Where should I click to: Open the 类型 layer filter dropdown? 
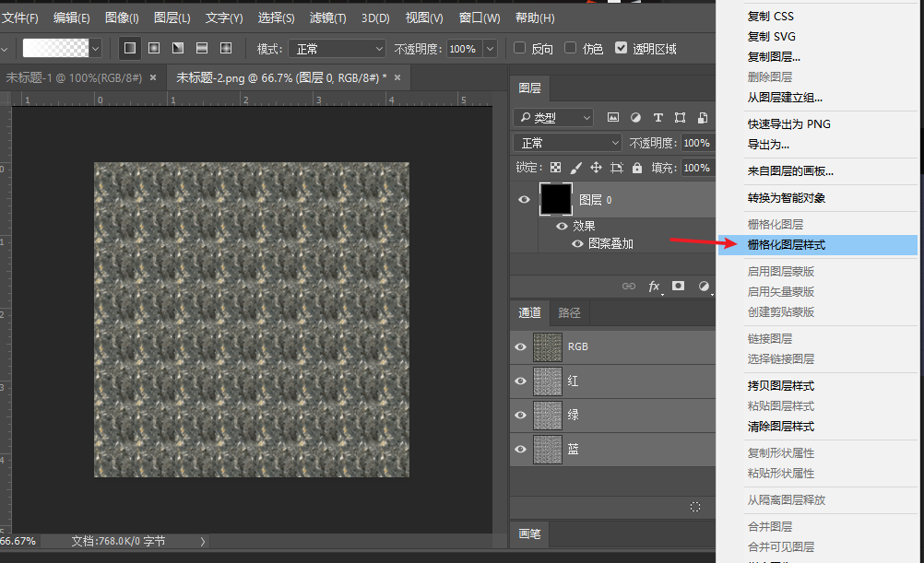(552, 118)
